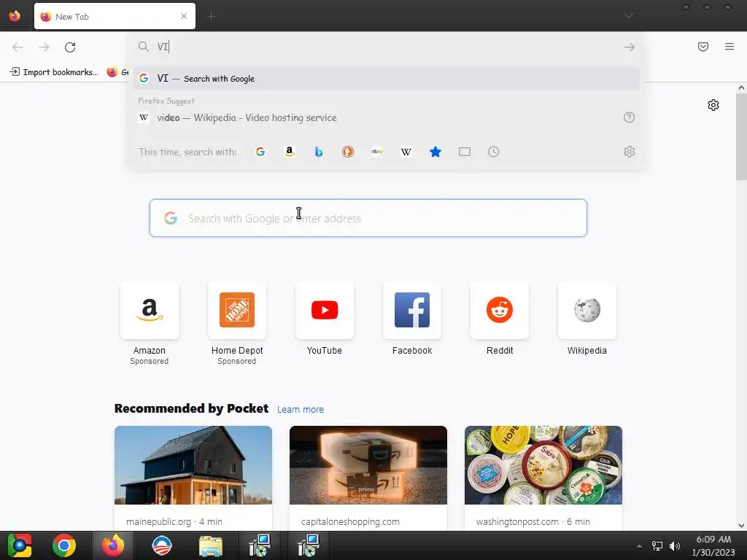The image size is (747, 560).
Task: Focus the Search with Google page field
Action: point(368,218)
